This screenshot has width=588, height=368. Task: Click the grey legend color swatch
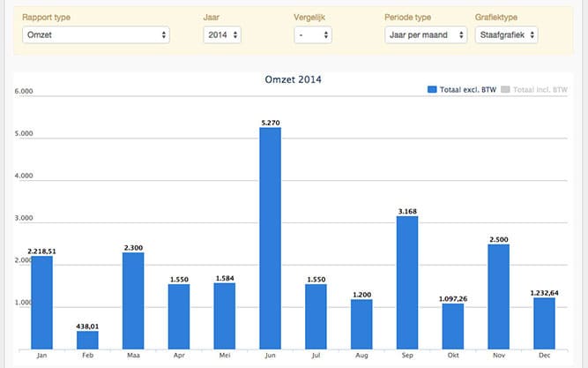[506, 90]
